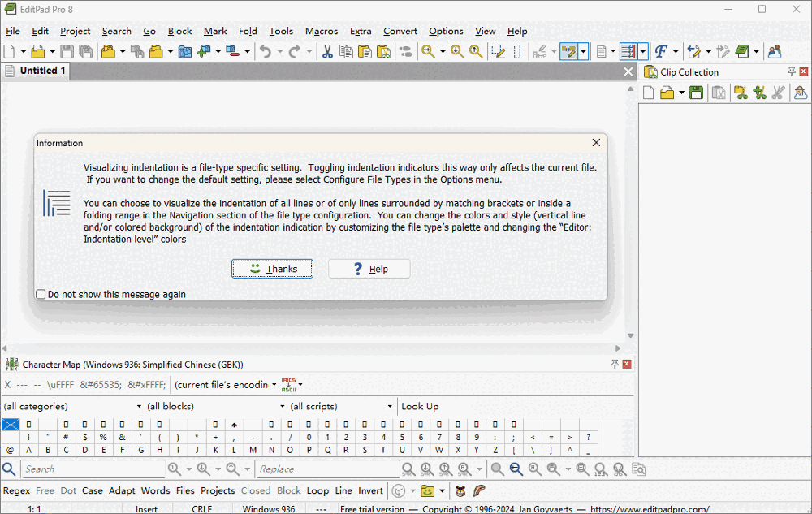The image size is (812, 514).
Task: Click the Undo arrow icon
Action: 266,52
